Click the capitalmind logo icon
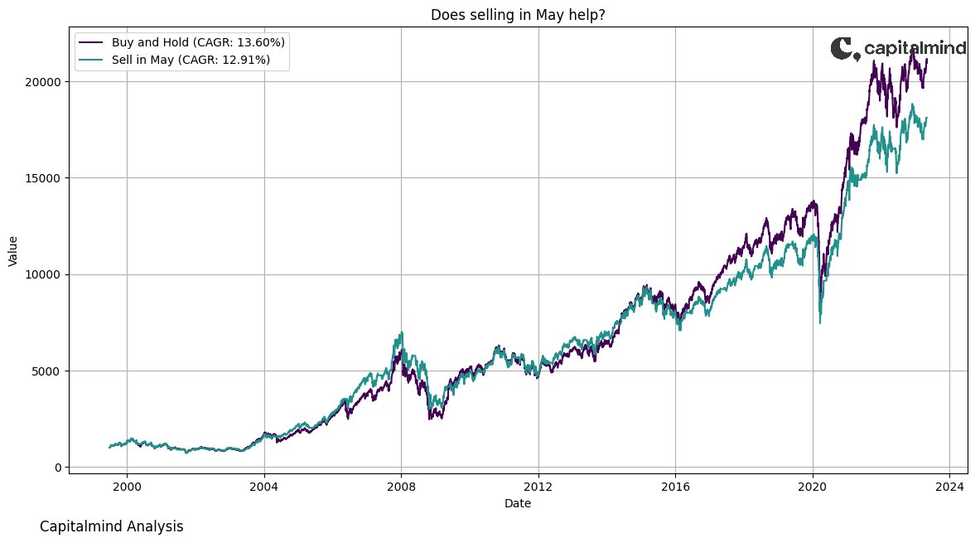The height and width of the screenshot is (543, 980). click(x=845, y=49)
